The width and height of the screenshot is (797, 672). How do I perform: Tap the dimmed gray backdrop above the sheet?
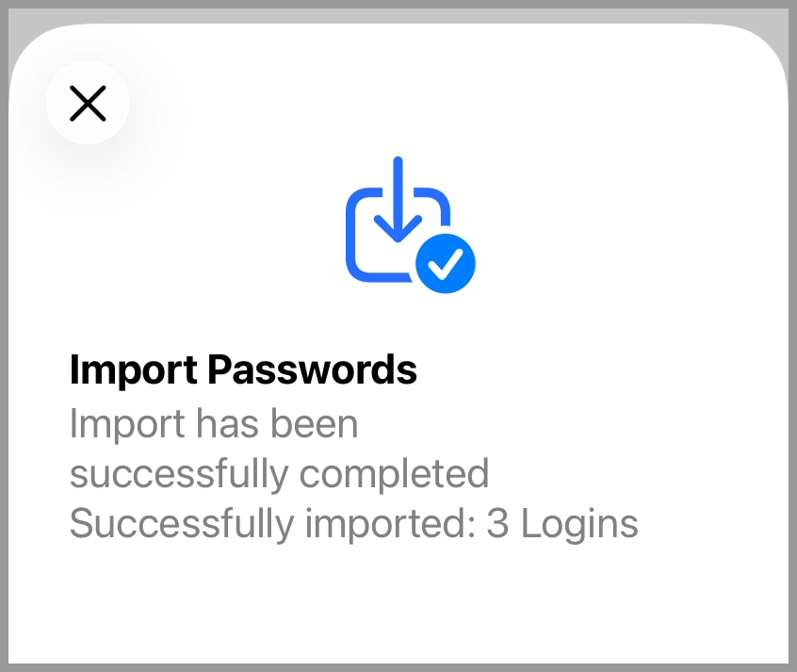[398, 15]
